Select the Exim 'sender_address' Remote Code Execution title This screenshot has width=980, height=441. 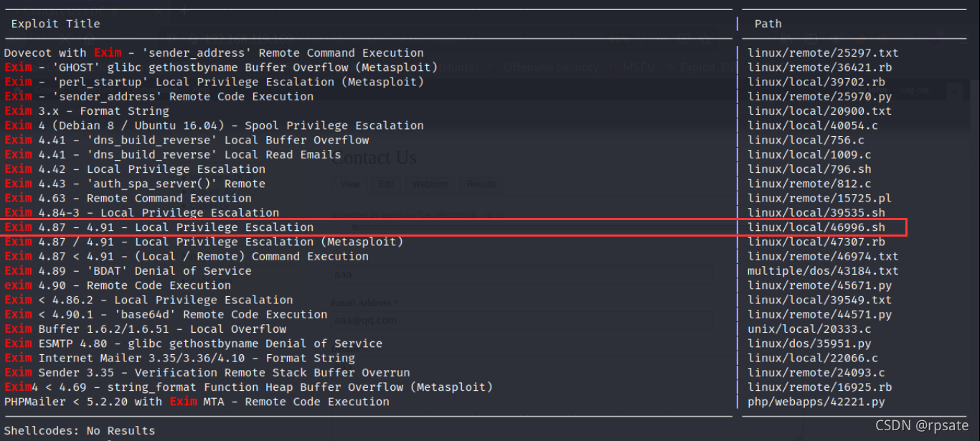pyautogui.click(x=159, y=97)
